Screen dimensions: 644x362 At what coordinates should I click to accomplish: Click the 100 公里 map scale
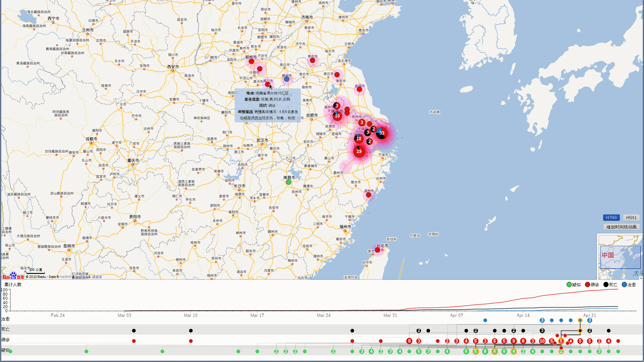(x=36, y=270)
